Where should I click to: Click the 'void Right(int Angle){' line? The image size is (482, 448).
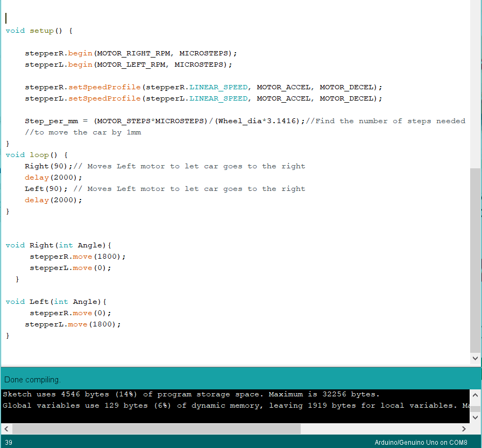[x=59, y=245]
